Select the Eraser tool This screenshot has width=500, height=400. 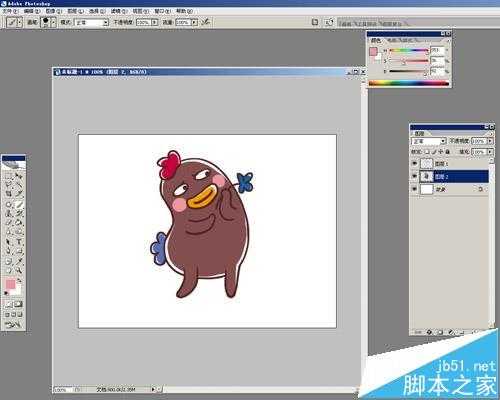8,222
